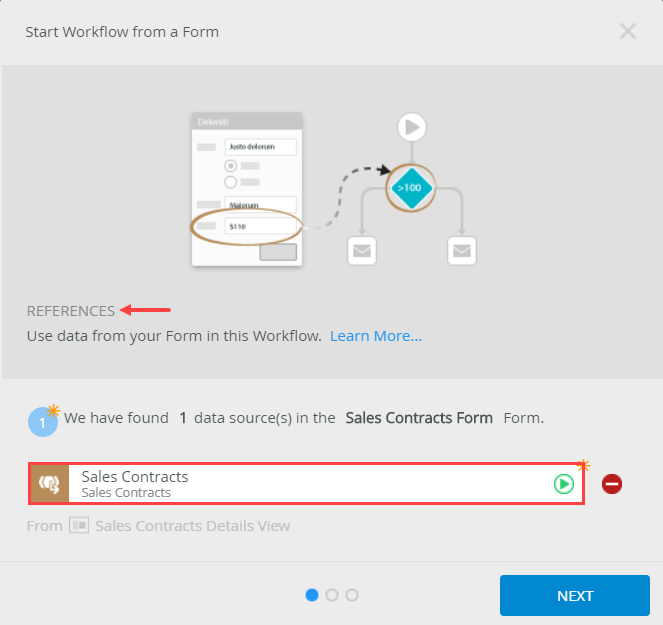
Task: Click the dialog title Start Workflow from a Form
Action: [x=122, y=32]
